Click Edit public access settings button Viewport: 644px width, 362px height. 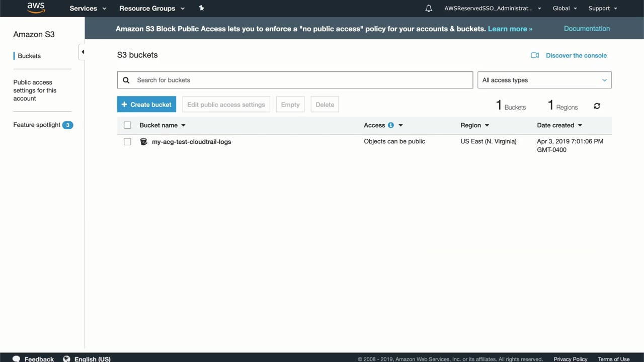click(226, 105)
